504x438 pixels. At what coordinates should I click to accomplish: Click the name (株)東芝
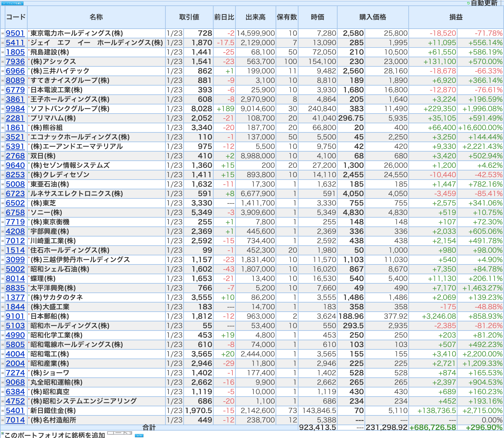[43, 203]
